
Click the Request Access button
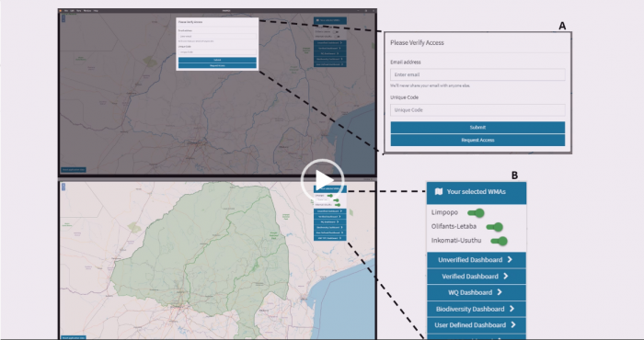coord(477,140)
